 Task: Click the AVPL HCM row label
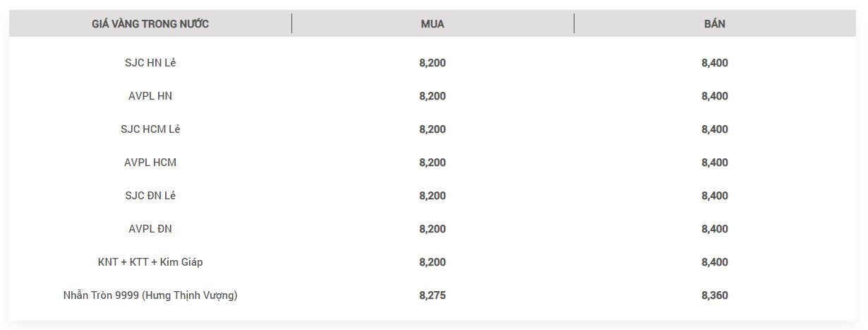(x=150, y=163)
